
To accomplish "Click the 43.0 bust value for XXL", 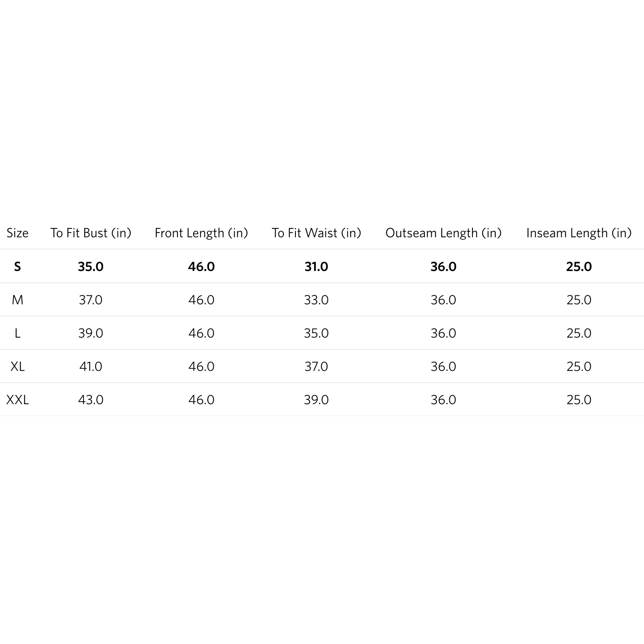I will (x=91, y=400).
